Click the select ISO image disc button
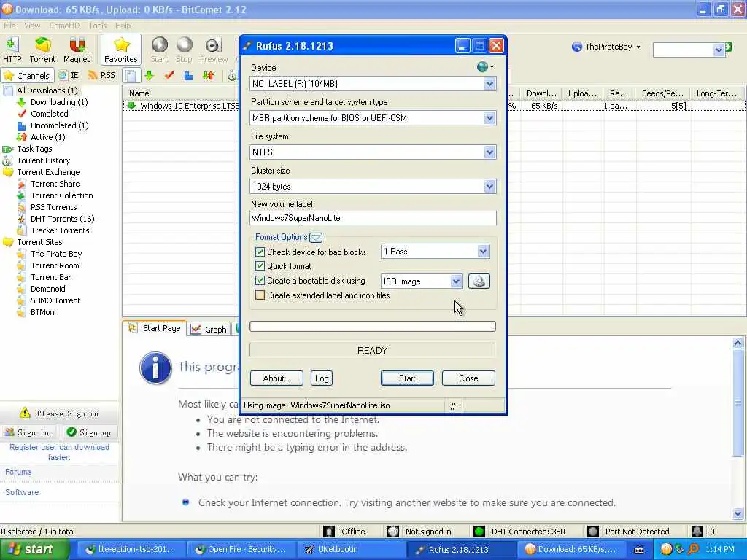 point(479,281)
